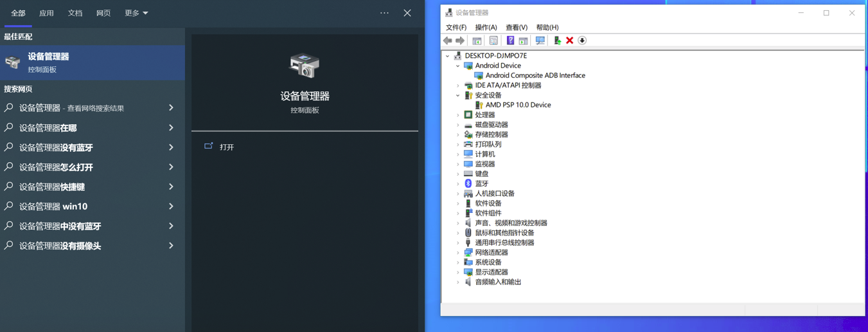868x332 pixels.
Task: Scan for hardware changes via monitor icon
Action: click(540, 41)
